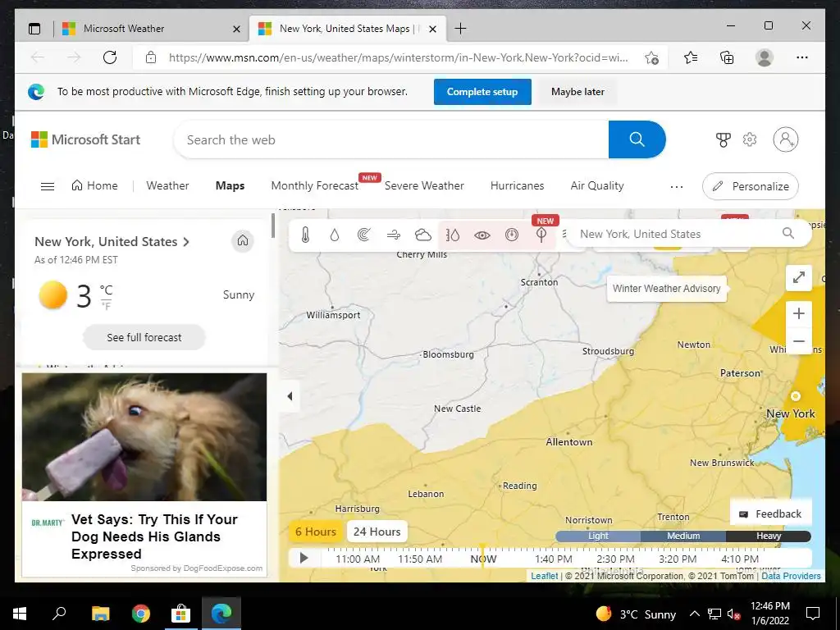Open the Weather navigation item
Image resolution: width=840 pixels, height=630 pixels.
(x=167, y=185)
